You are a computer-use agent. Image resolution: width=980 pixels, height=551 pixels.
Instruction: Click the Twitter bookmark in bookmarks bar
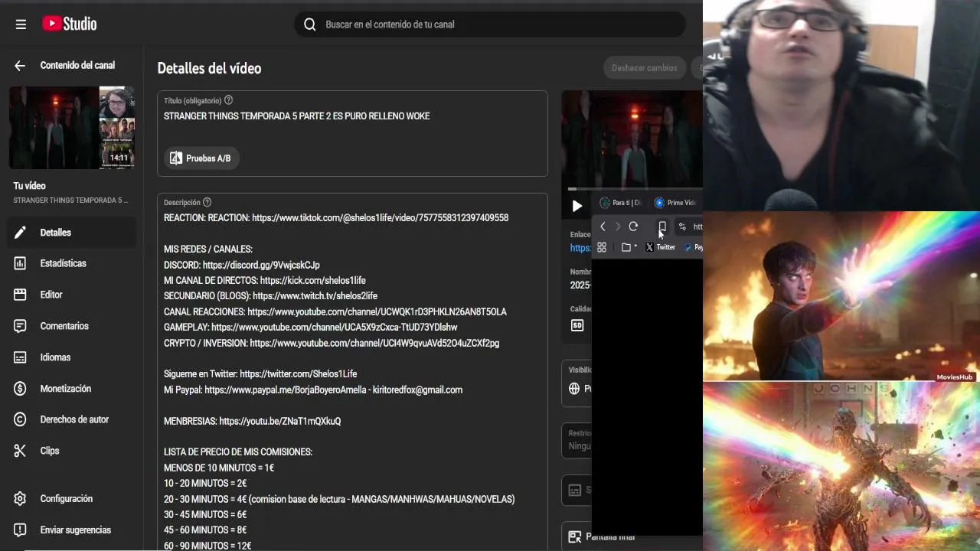[660, 247]
